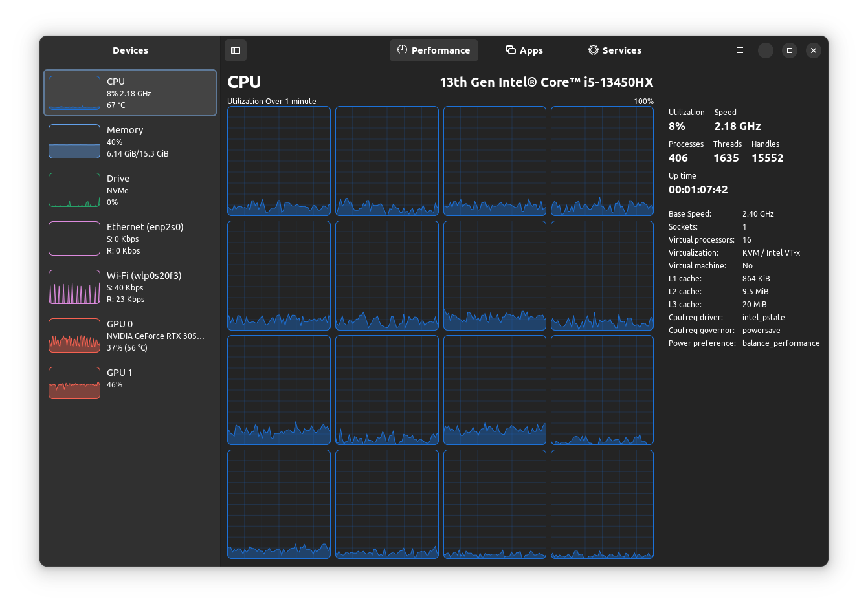
Task: Click the first CPU core utilization graph
Action: click(x=278, y=160)
